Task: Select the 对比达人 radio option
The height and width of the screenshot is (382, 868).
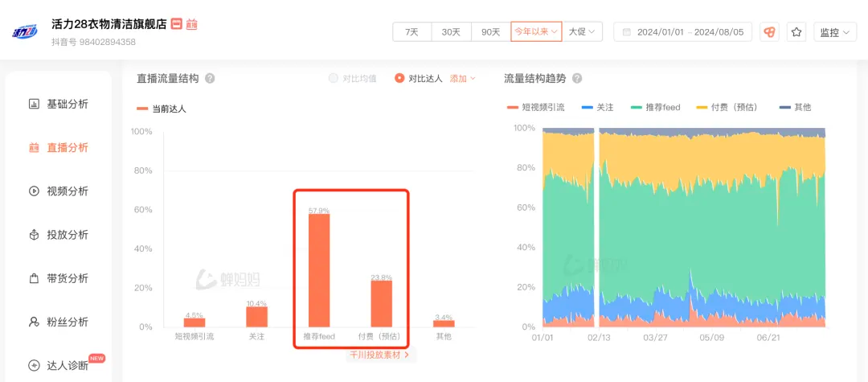Action: [399, 79]
